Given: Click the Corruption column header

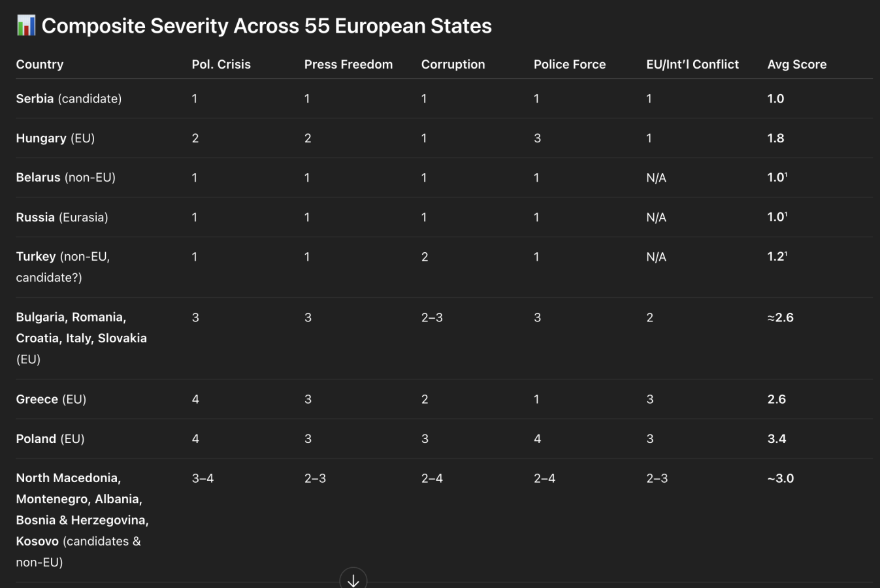Looking at the screenshot, I should (453, 64).
